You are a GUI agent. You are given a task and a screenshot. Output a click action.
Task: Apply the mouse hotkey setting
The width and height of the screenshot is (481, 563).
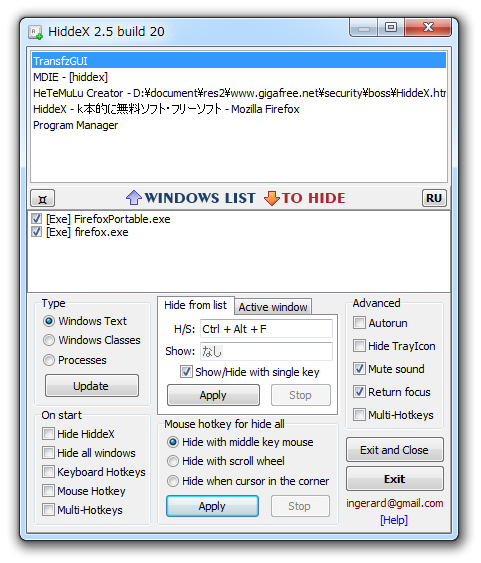click(x=212, y=506)
